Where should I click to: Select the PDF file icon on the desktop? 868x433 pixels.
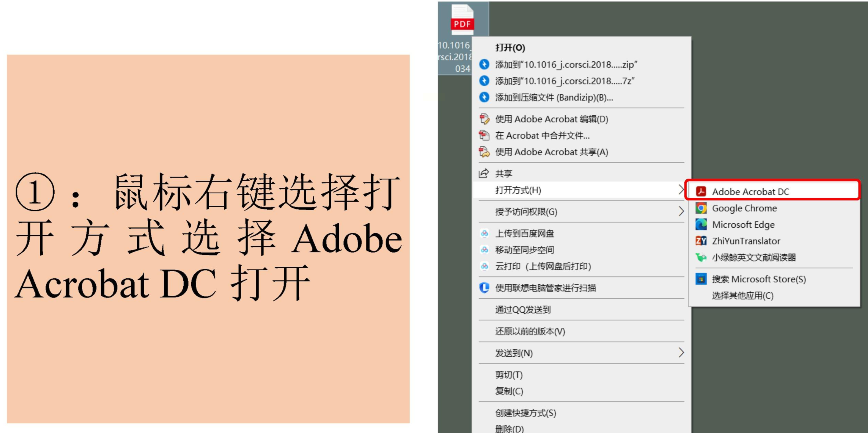click(x=462, y=20)
